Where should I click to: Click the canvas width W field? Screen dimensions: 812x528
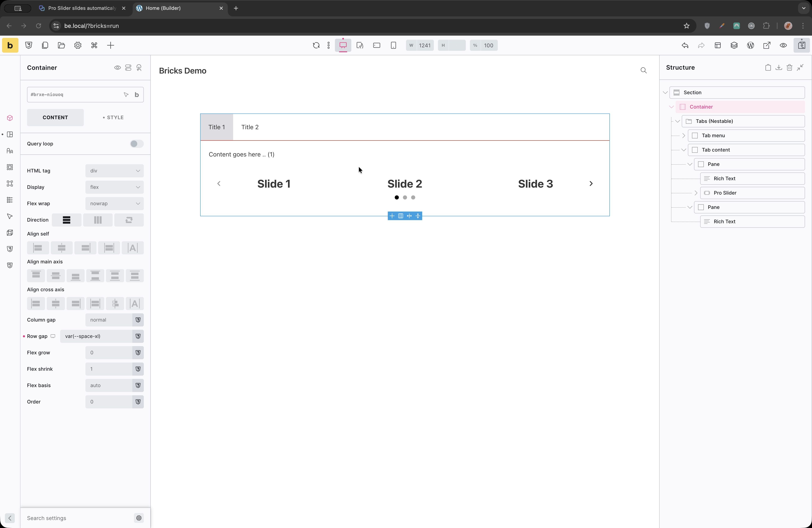coord(420,45)
